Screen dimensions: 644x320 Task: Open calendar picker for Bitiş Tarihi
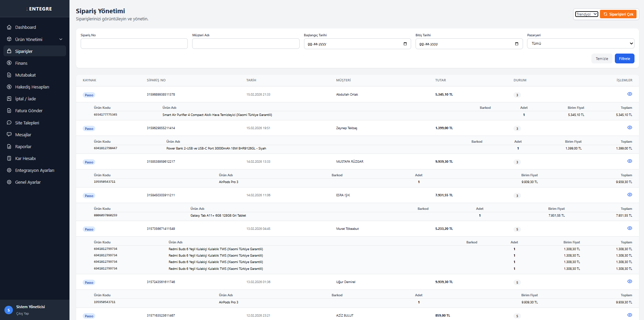coord(517,44)
